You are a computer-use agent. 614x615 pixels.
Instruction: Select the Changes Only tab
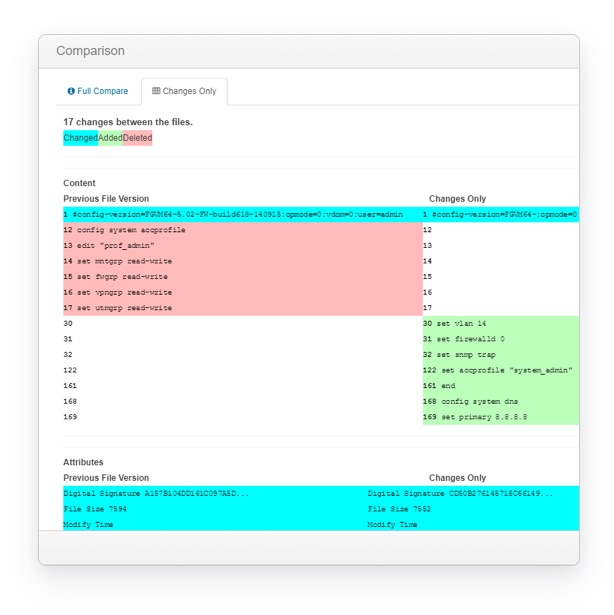pyautogui.click(x=184, y=91)
